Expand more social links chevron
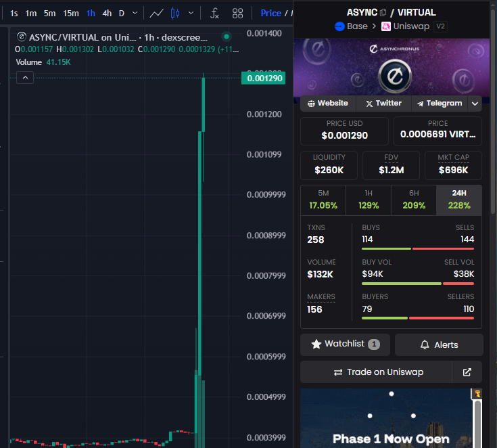Image resolution: width=497 pixels, height=448 pixels. pyautogui.click(x=475, y=104)
